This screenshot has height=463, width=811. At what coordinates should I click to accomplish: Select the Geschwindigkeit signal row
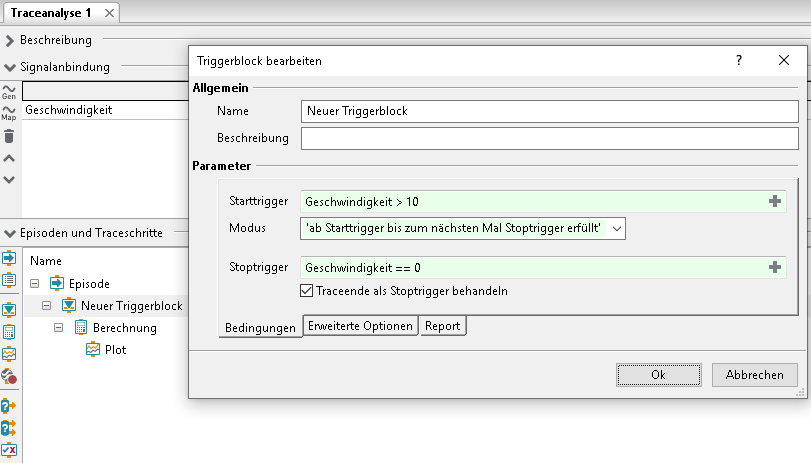tap(106, 110)
